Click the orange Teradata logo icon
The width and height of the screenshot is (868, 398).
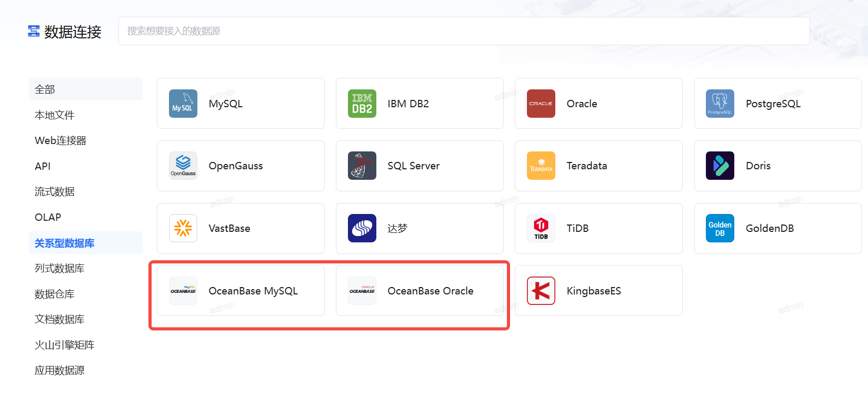click(x=541, y=166)
